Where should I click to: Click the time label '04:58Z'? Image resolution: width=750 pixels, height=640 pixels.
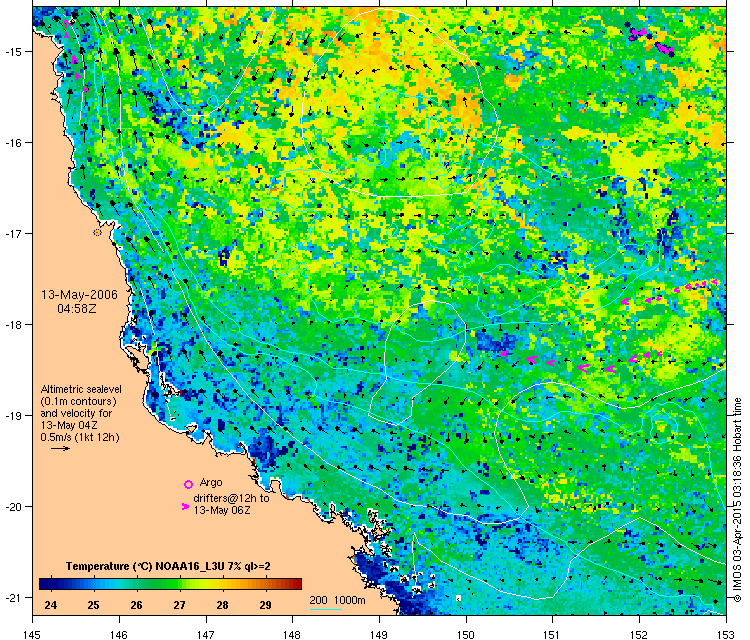[77, 309]
